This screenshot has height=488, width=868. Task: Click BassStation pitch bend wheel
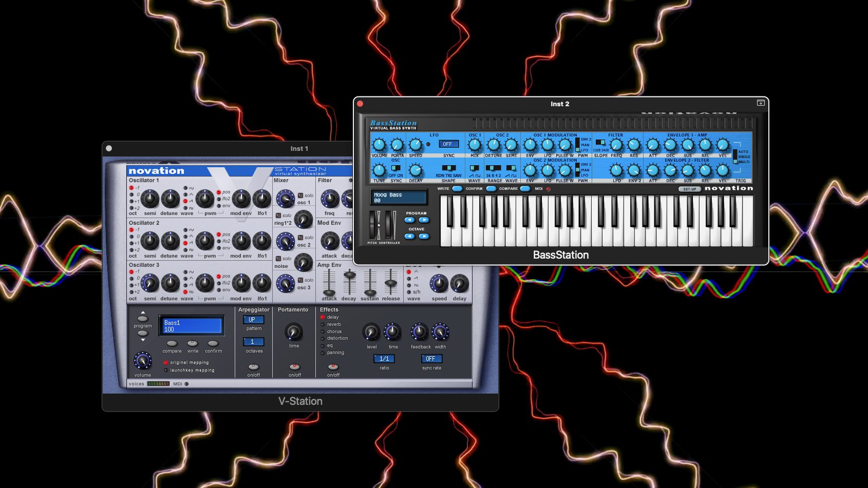[x=373, y=225]
